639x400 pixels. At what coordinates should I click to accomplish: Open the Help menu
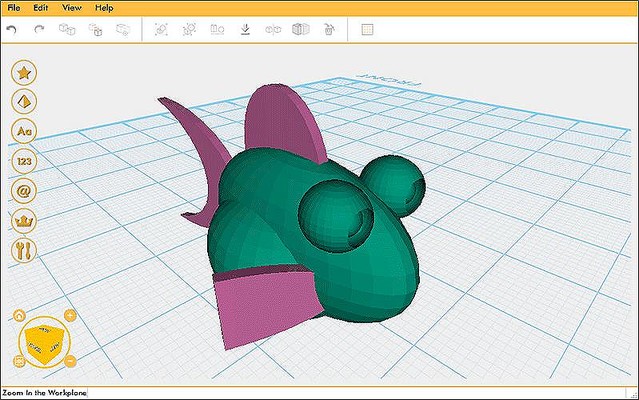pyautogui.click(x=104, y=8)
